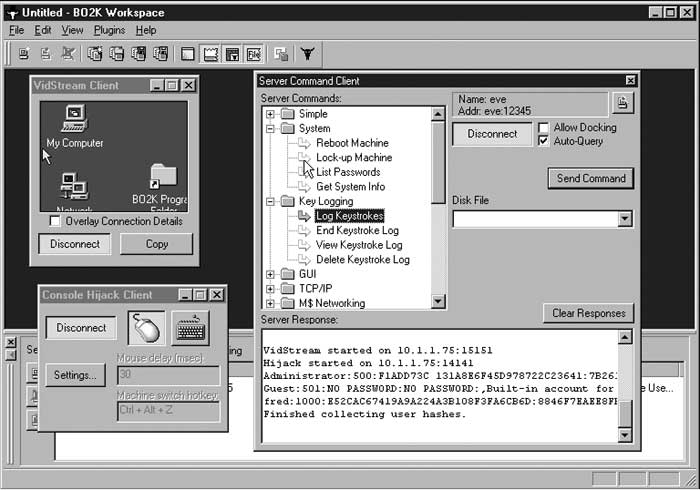Enable the Allow Docking checkbox
The width and height of the screenshot is (700, 490).
(x=543, y=128)
